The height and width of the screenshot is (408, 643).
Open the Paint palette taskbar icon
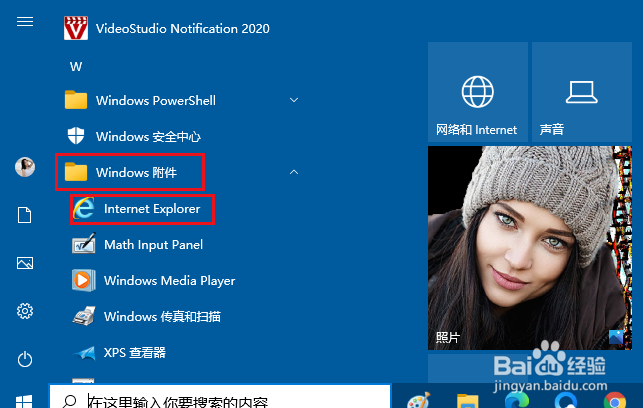pyautogui.click(x=419, y=400)
